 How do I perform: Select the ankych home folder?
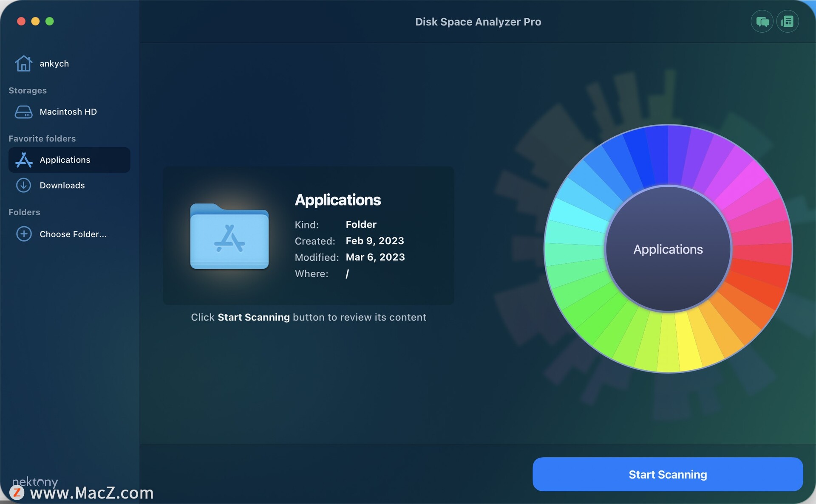(x=54, y=63)
